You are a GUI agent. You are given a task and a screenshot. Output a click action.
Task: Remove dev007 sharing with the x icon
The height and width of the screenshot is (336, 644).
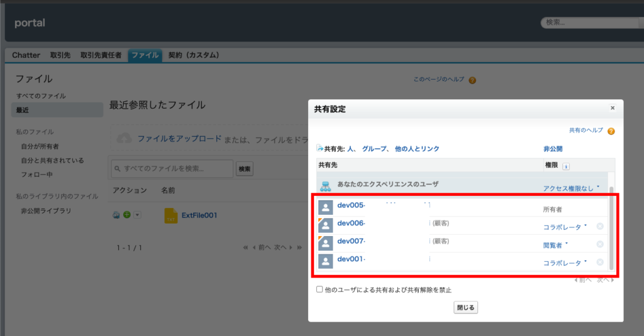(x=599, y=244)
